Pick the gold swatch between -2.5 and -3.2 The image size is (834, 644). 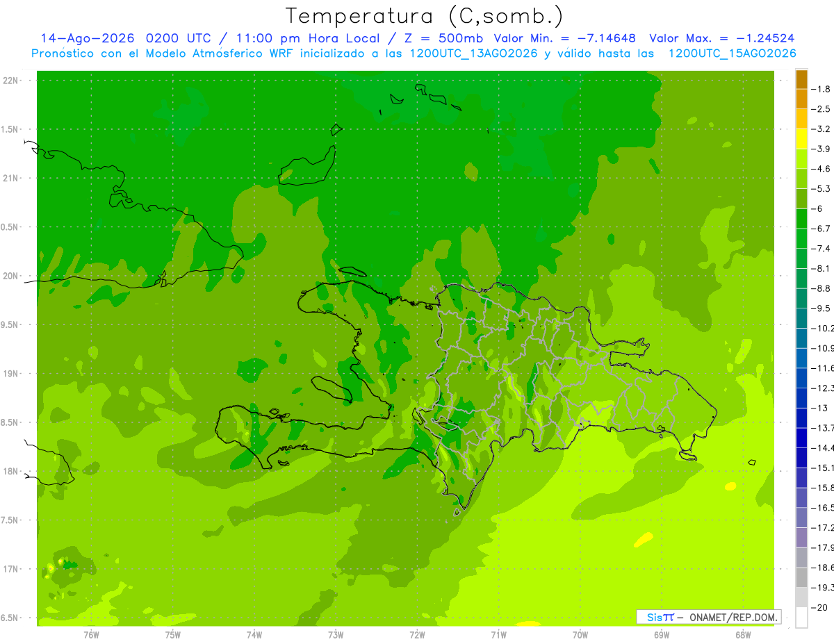point(801,119)
